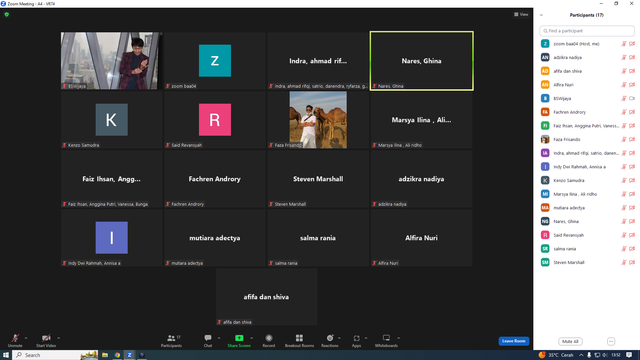640x360 pixels.
Task: Click the Start Video camera icon
Action: point(46,338)
